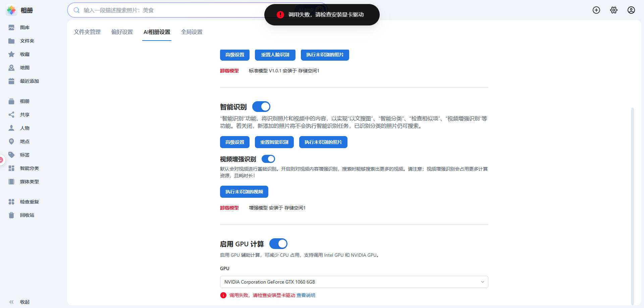Select the AI相册设置 tab
The width and height of the screenshot is (644, 308).
coord(157,32)
